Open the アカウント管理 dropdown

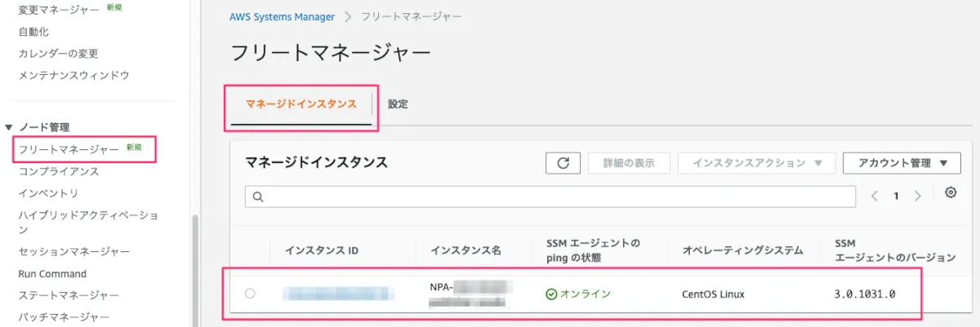pos(901,163)
